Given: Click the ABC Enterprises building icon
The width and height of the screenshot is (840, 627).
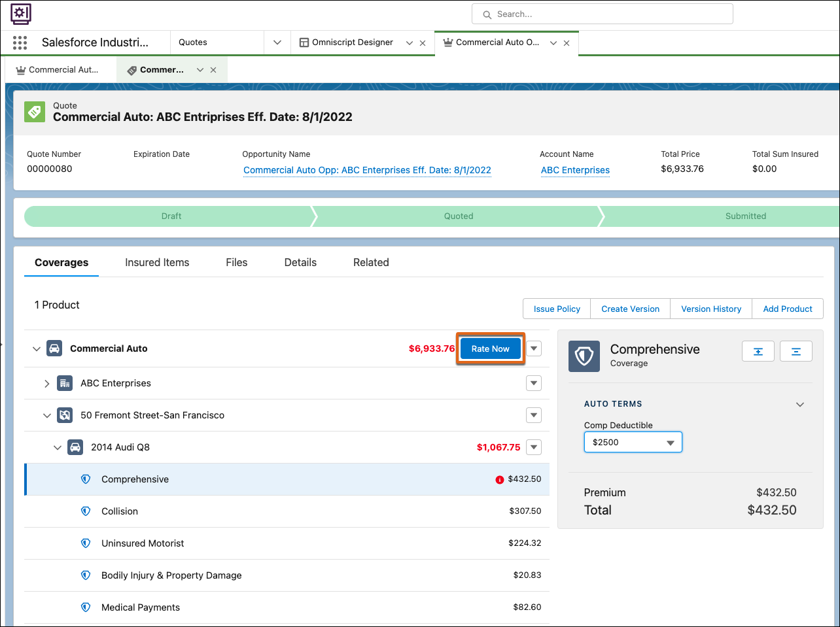Looking at the screenshot, I should 65,383.
